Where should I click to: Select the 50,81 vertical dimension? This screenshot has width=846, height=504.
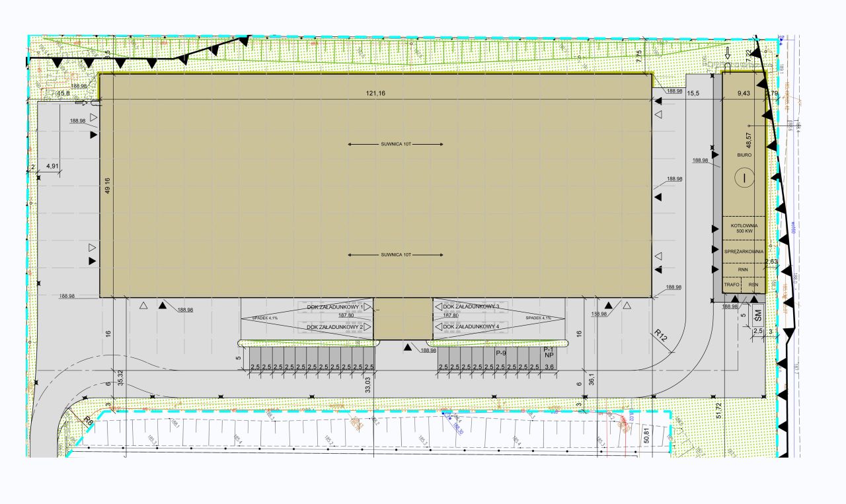[648, 434]
